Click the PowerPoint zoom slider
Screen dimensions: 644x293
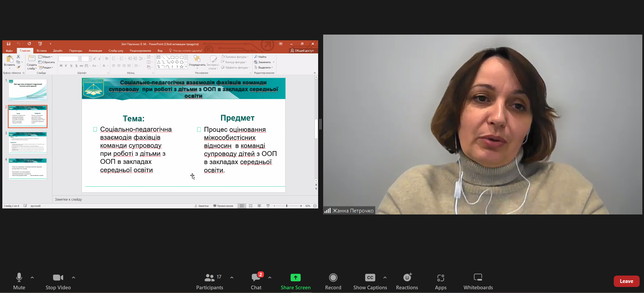click(x=287, y=206)
